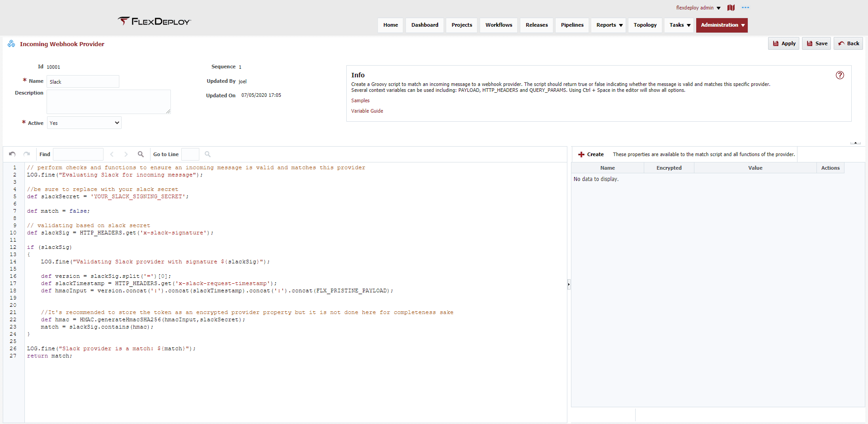This screenshot has height=424, width=868.
Task: Click line number 27 in the gutter
Action: (13, 356)
